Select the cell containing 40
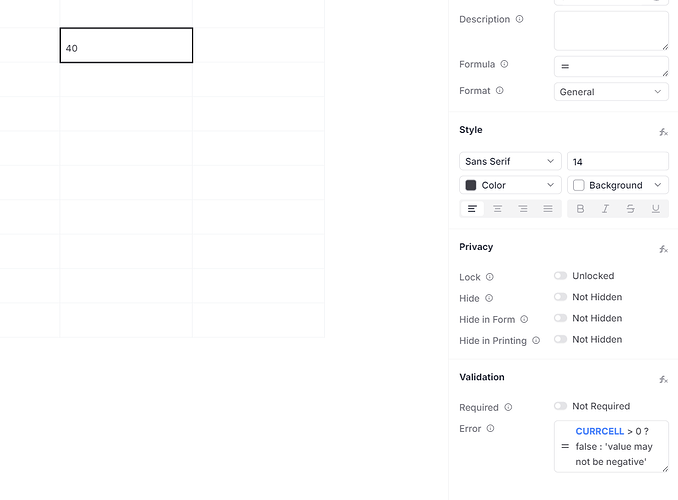 click(126, 46)
